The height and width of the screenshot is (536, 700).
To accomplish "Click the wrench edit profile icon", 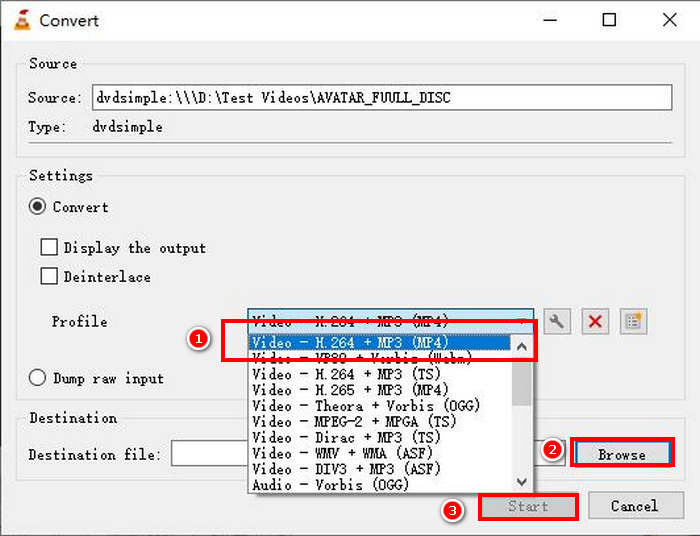I will pyautogui.click(x=557, y=321).
